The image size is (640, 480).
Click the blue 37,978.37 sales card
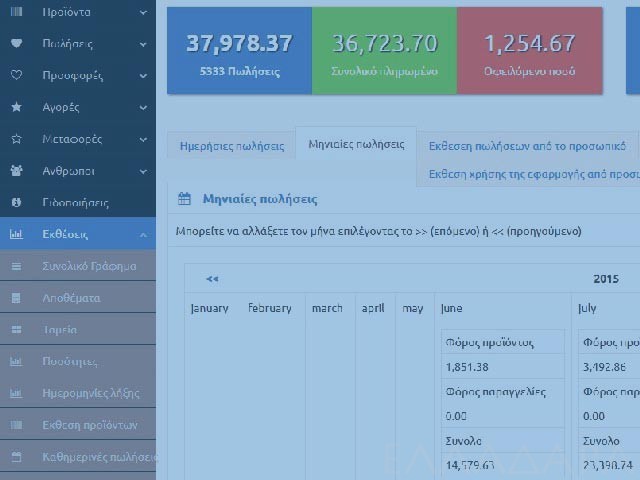tap(239, 51)
